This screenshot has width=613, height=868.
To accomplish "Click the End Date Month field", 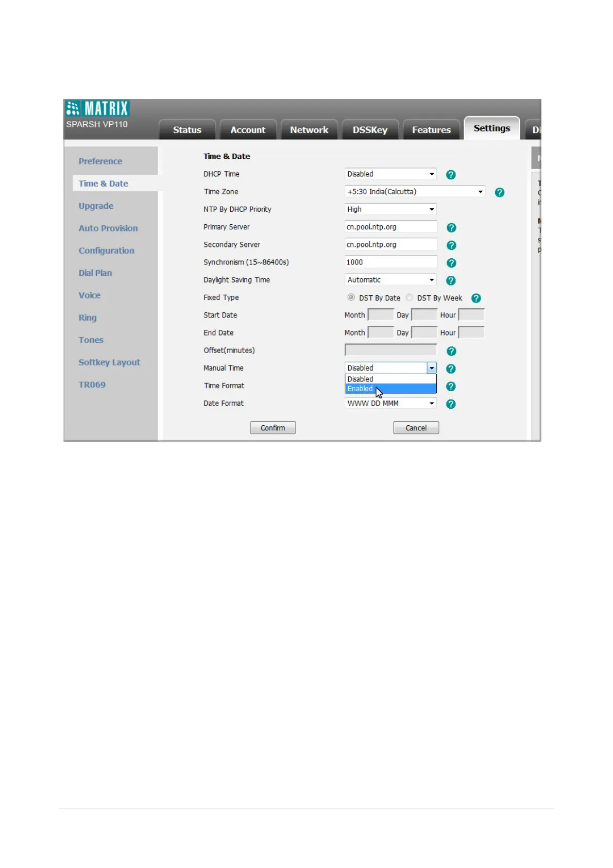I will point(381,332).
